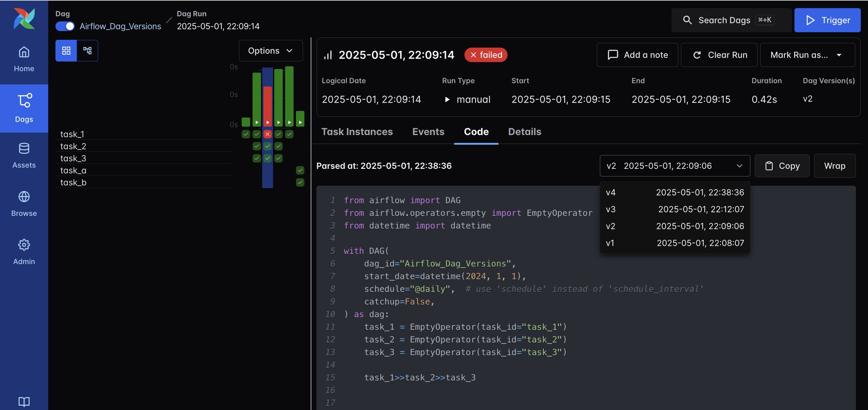
Task: Choose version v4 from the list
Action: [675, 192]
